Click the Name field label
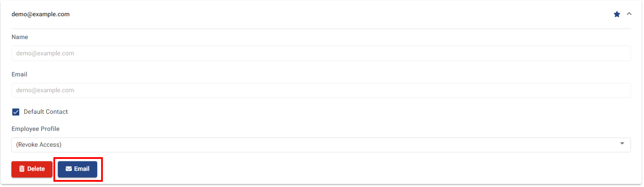Screen dimensions: 644x187 click(x=20, y=37)
